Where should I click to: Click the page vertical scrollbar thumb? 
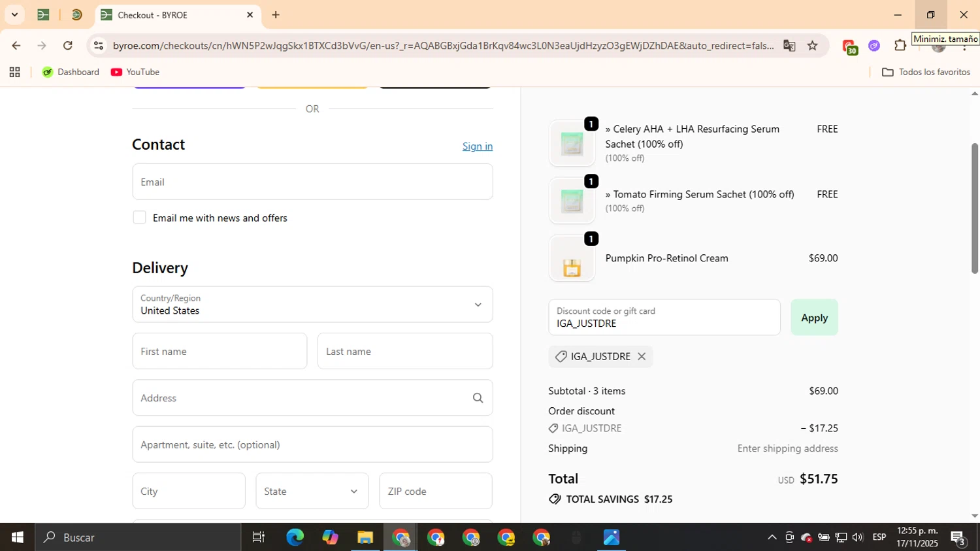(x=975, y=208)
